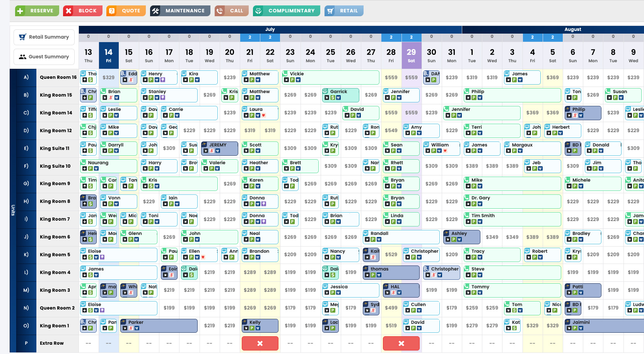Open Randall's reservation in King Room 6
Image resolution: width=644 pixels, height=354 pixels.
(401, 237)
